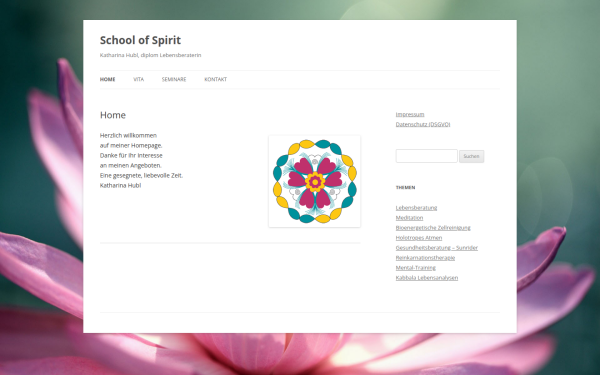Screen dimensions: 600x375
Task: Open the Reinkarnationstherapie link
Action: pyautogui.click(x=426, y=257)
